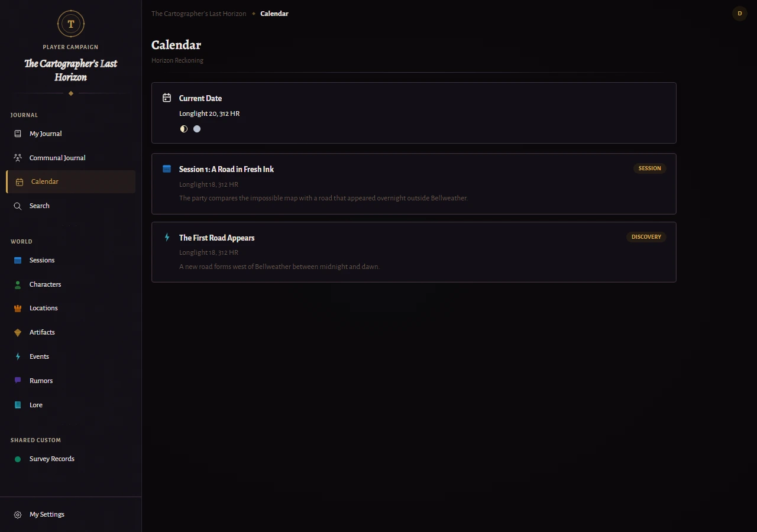Click the Calendar breadcrumb text
This screenshot has width=757, height=532.
(274, 14)
